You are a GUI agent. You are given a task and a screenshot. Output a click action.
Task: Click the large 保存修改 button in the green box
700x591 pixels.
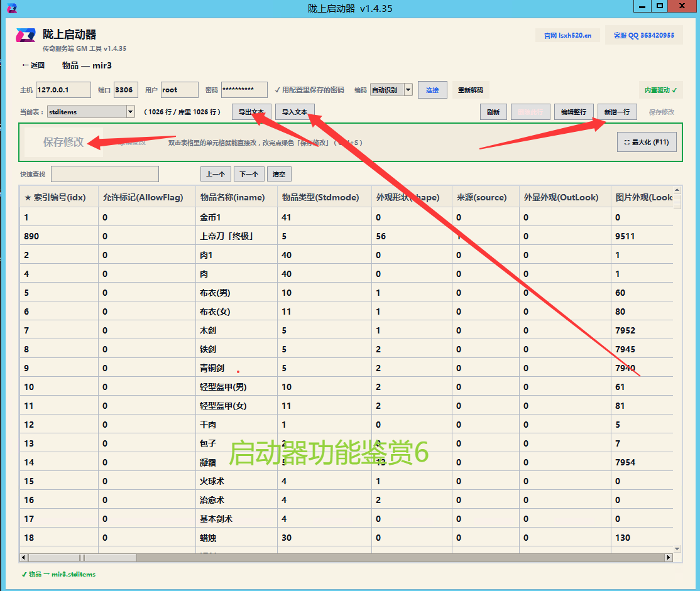[x=63, y=142]
